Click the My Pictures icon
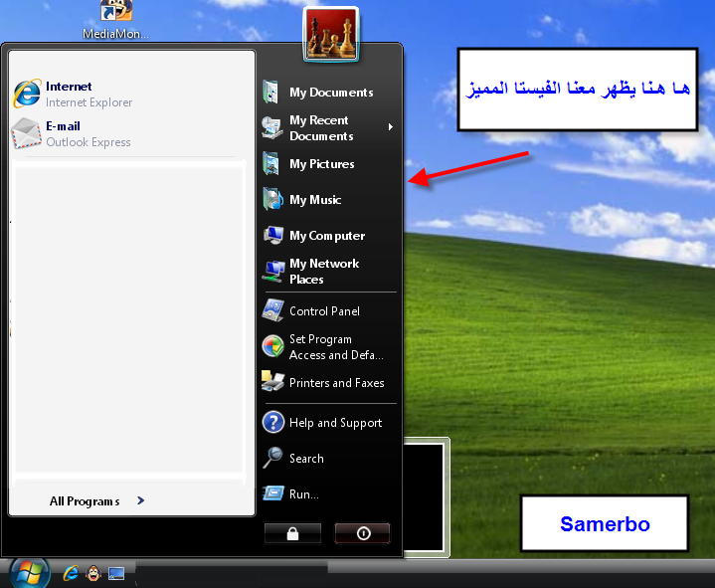Viewport: 715px width, 588px height. coord(271,163)
